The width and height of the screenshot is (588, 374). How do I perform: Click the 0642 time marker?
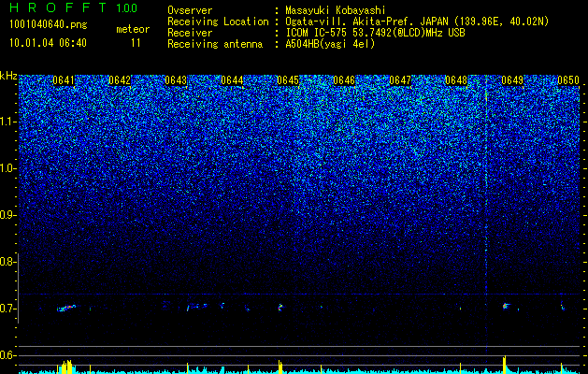click(x=120, y=80)
